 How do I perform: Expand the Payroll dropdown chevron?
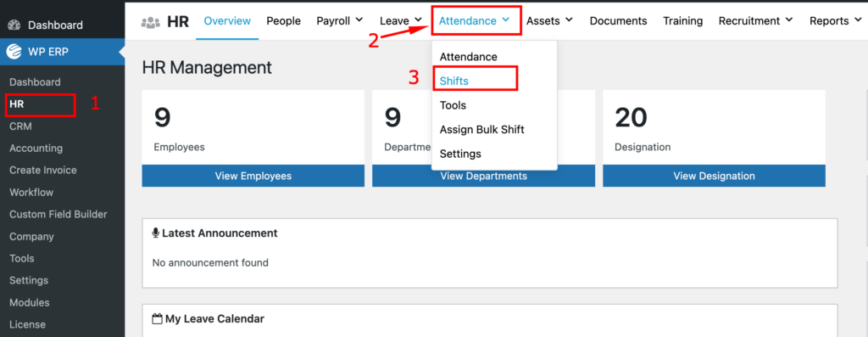point(359,20)
